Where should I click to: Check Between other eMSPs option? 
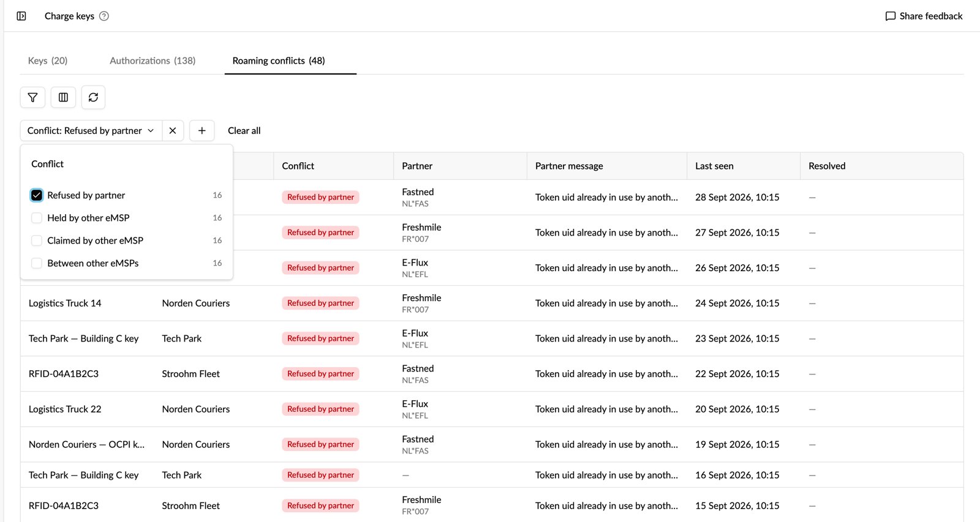[x=37, y=263]
